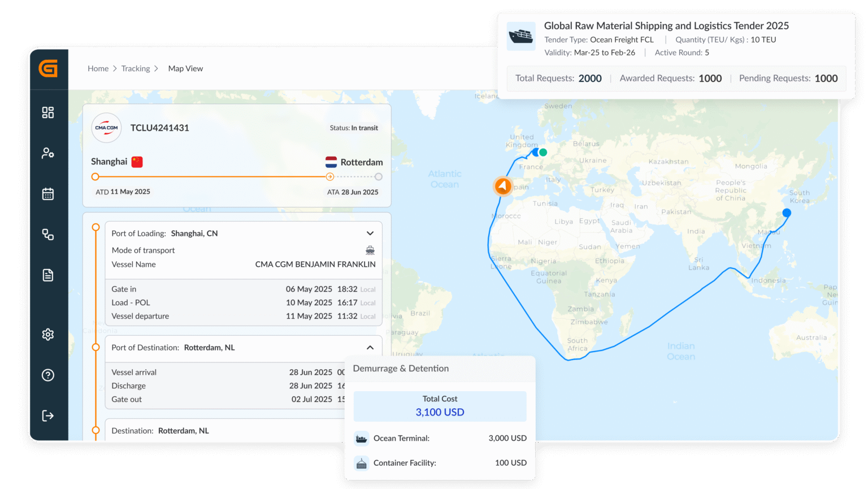868x489 pixels.
Task: Switch to Map View in the breadcrumb
Action: pos(185,68)
